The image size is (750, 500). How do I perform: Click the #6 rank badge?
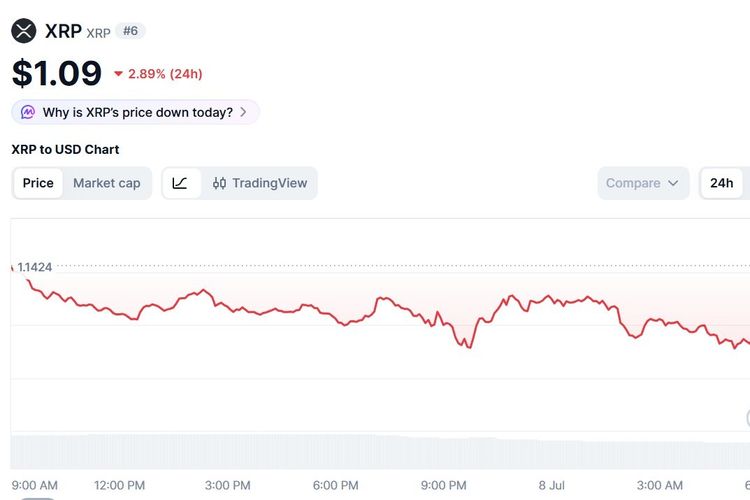[130, 31]
